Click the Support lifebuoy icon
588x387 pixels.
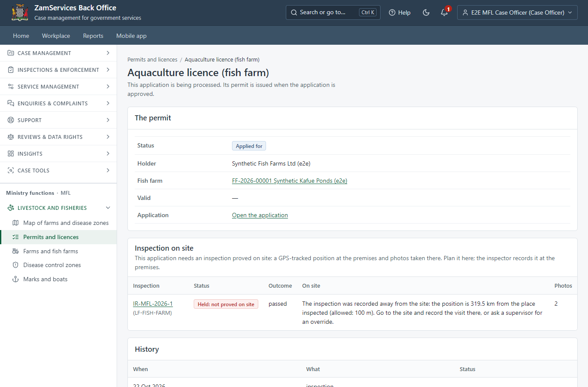click(11, 120)
